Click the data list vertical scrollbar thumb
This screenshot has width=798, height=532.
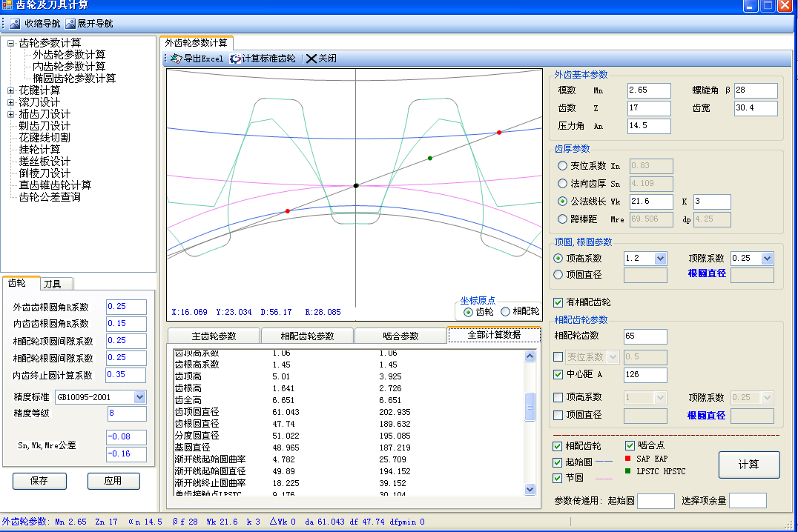[530, 406]
